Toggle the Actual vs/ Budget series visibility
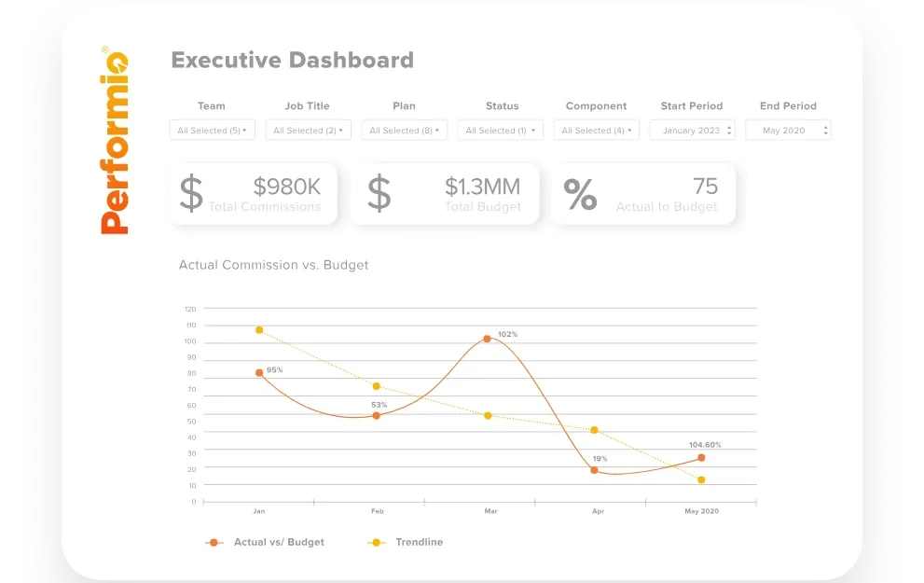 click(x=279, y=542)
